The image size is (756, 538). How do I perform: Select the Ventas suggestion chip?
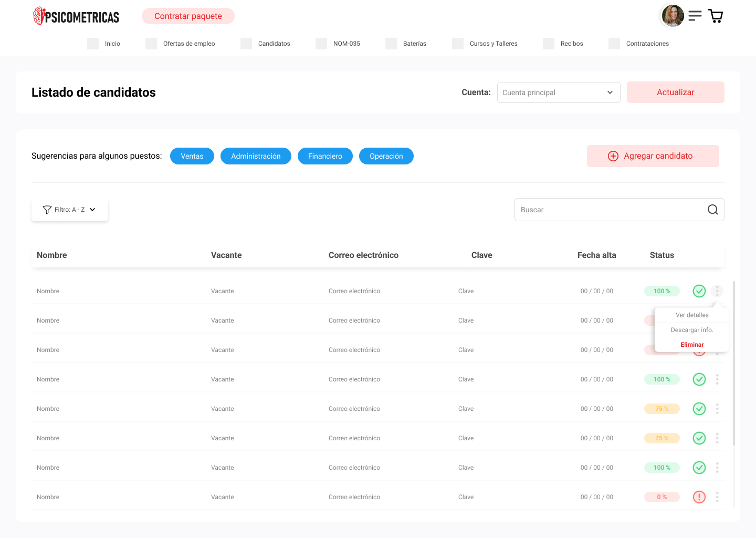(x=192, y=156)
